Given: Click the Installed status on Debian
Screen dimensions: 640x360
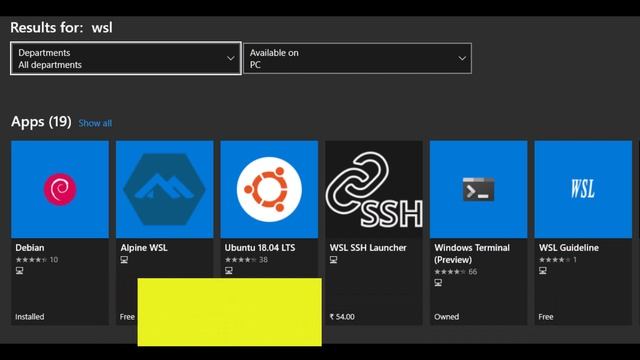Looking at the screenshot, I should (30, 317).
